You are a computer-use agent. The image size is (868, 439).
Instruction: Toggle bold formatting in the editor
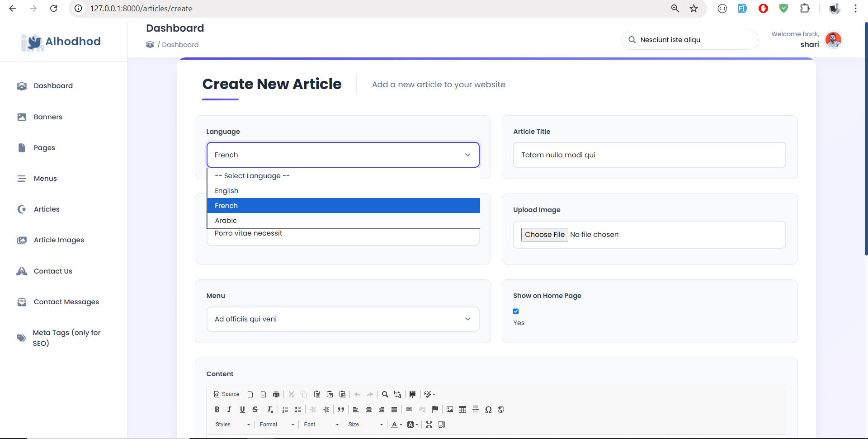pyautogui.click(x=217, y=410)
